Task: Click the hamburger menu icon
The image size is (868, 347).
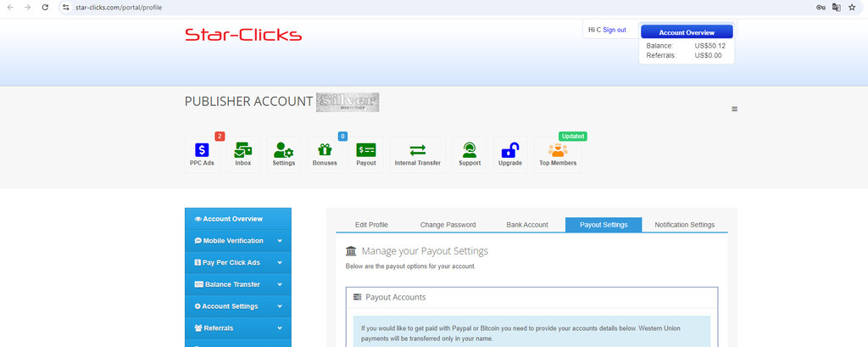Action: pyautogui.click(x=735, y=109)
